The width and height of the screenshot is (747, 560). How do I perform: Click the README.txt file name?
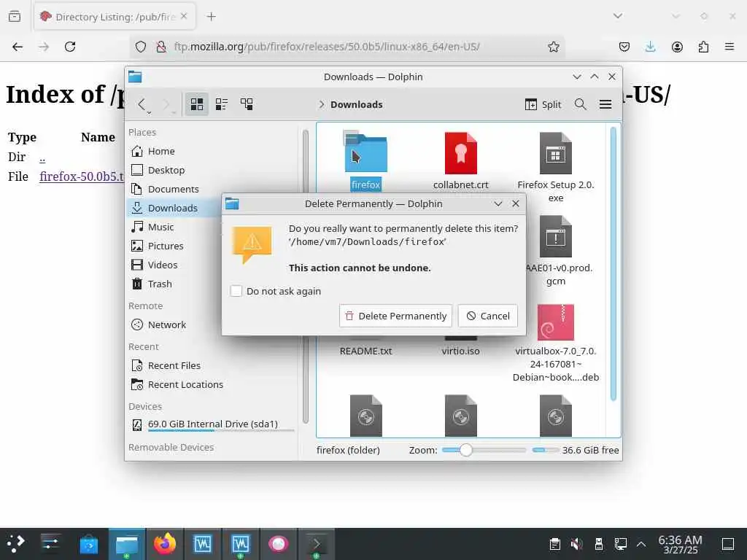click(366, 351)
